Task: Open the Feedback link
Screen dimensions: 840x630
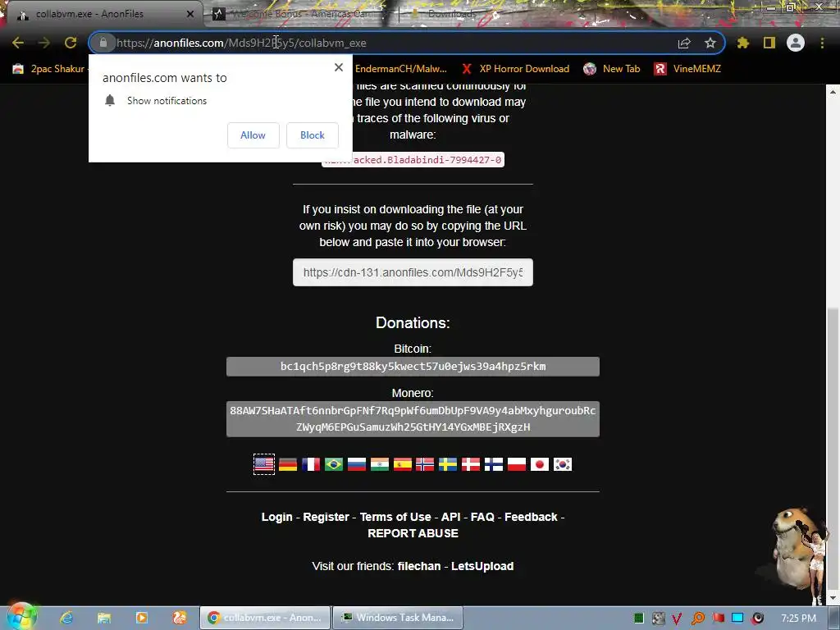Action: tap(531, 517)
